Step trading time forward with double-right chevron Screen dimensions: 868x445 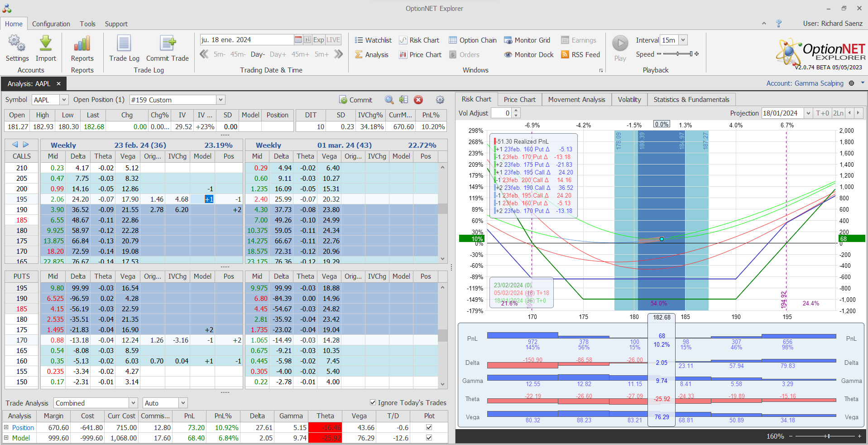coord(338,54)
